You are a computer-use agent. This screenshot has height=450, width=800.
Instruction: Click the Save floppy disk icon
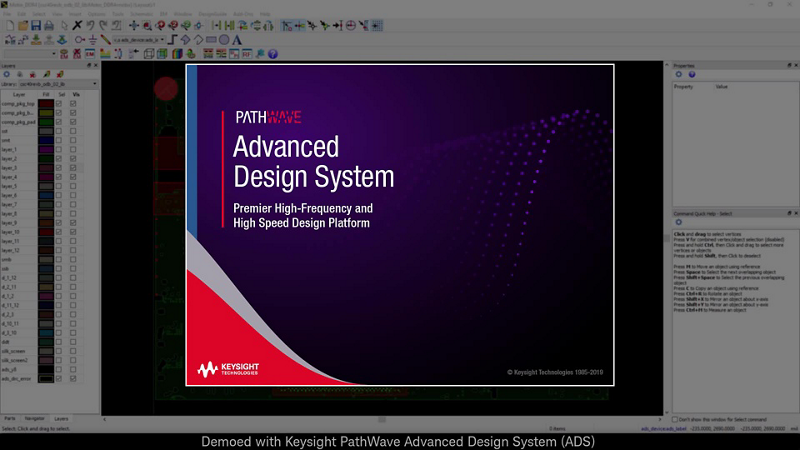(36, 26)
